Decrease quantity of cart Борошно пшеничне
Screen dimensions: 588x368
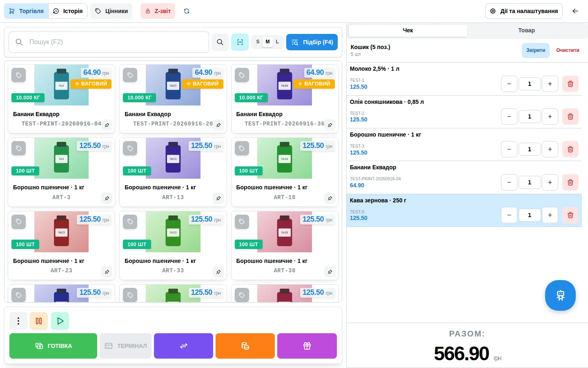click(509, 149)
